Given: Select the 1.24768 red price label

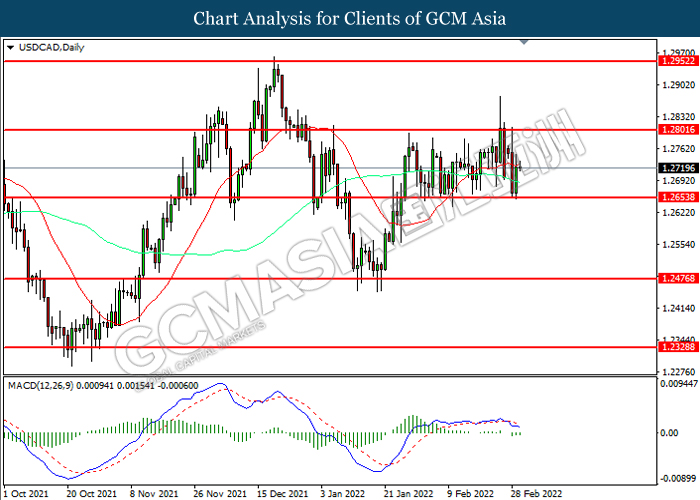Looking at the screenshot, I should click(679, 278).
